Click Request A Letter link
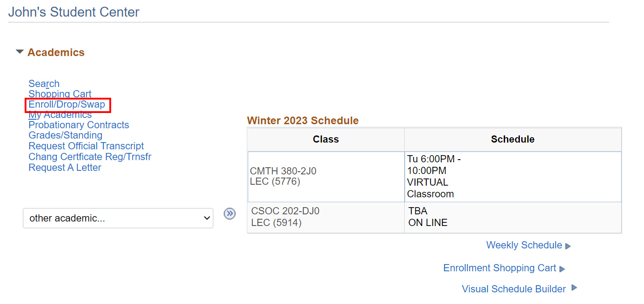Viewport: 644px width, 304px height. (x=65, y=168)
